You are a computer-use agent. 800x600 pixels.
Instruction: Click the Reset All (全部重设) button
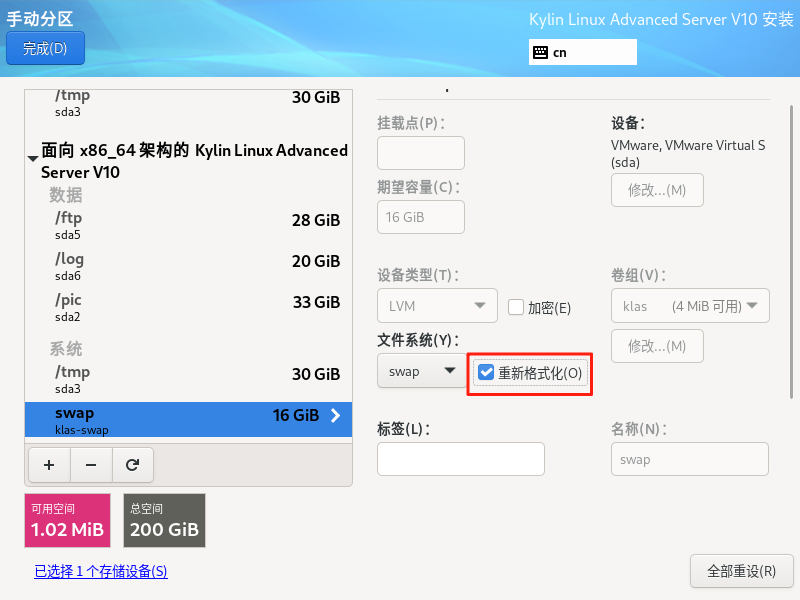coord(741,571)
